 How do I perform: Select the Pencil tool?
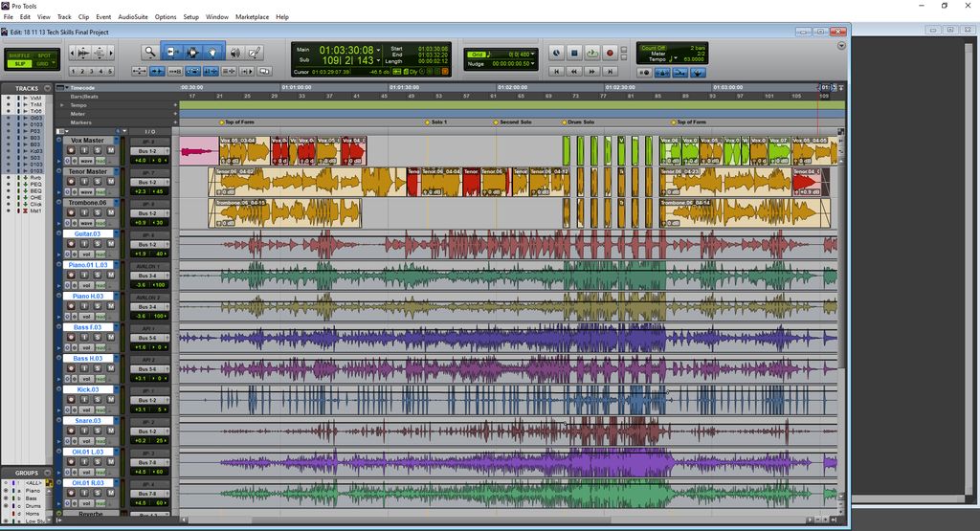click(x=255, y=53)
